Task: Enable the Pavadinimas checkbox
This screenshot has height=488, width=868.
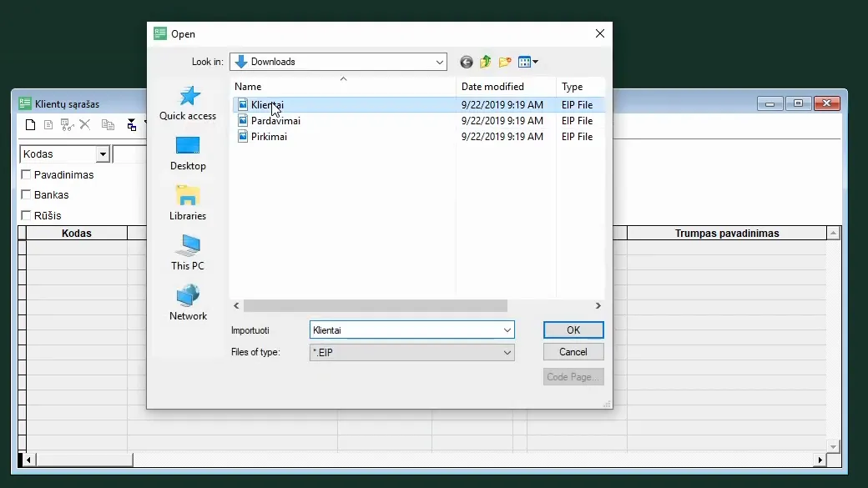Action: [26, 175]
